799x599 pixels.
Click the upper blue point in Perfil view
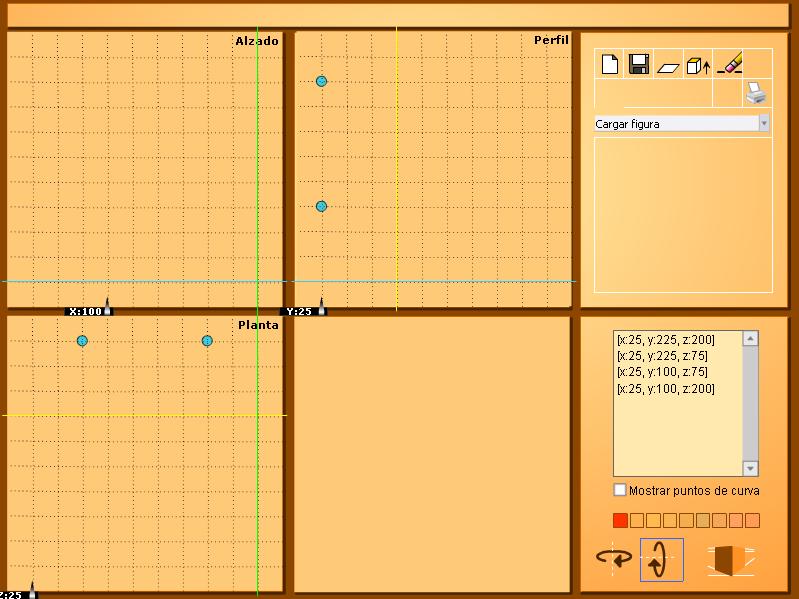[x=321, y=81]
